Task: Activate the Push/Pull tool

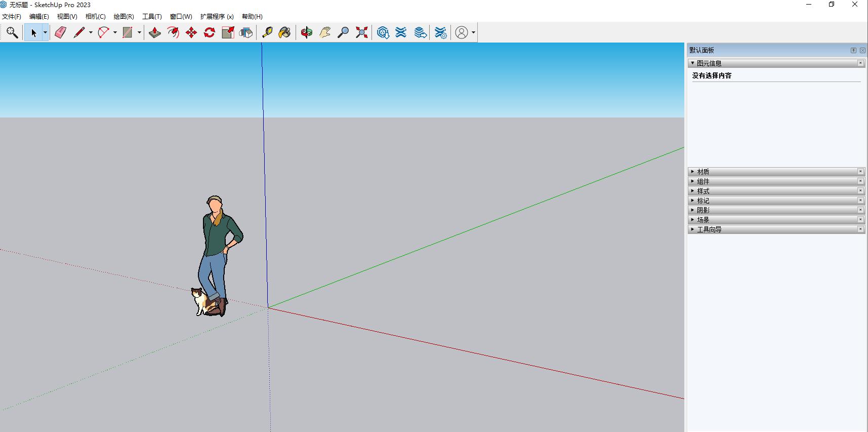Action: pos(155,33)
